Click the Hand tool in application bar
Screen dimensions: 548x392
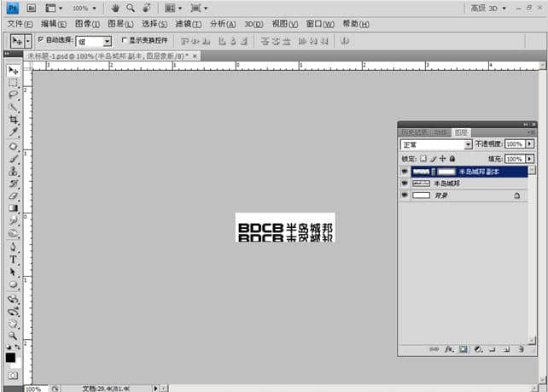pyautogui.click(x=115, y=8)
